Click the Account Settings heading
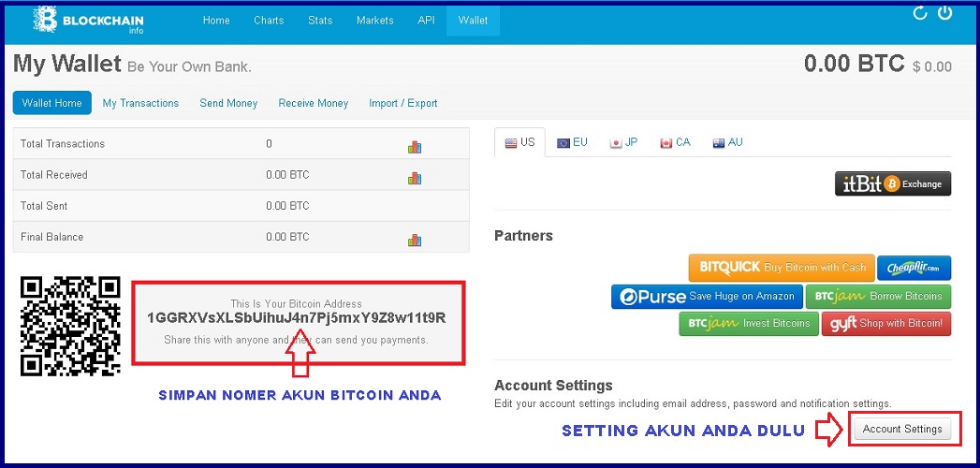The image size is (980, 468). tap(554, 386)
